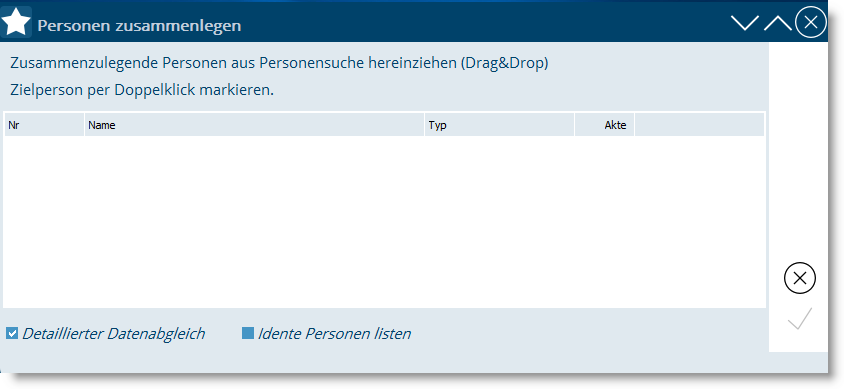Confirm merge with the checkmark icon
This screenshot has width=844, height=389.
(x=800, y=318)
